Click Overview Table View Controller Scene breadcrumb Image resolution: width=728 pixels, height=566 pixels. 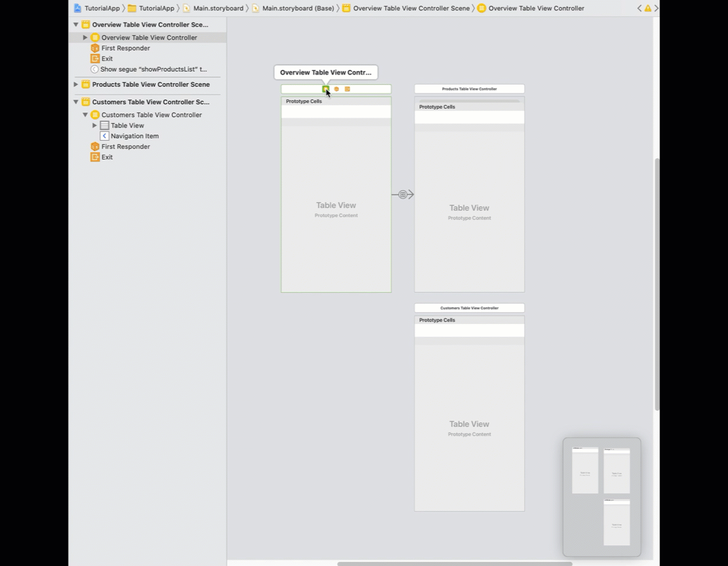click(406, 8)
